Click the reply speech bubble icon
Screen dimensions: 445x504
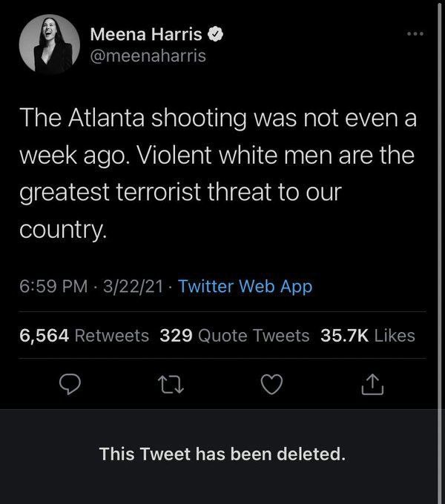coord(70,385)
